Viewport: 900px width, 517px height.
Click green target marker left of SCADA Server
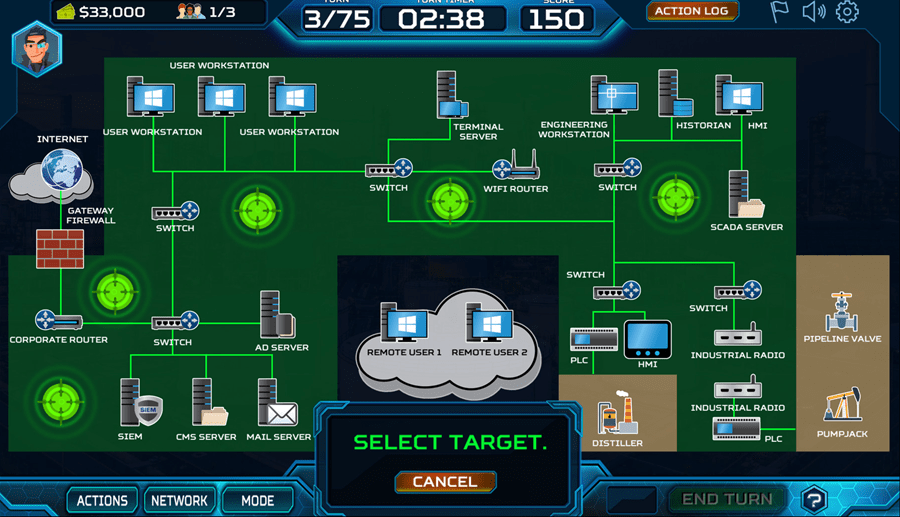[x=676, y=197]
